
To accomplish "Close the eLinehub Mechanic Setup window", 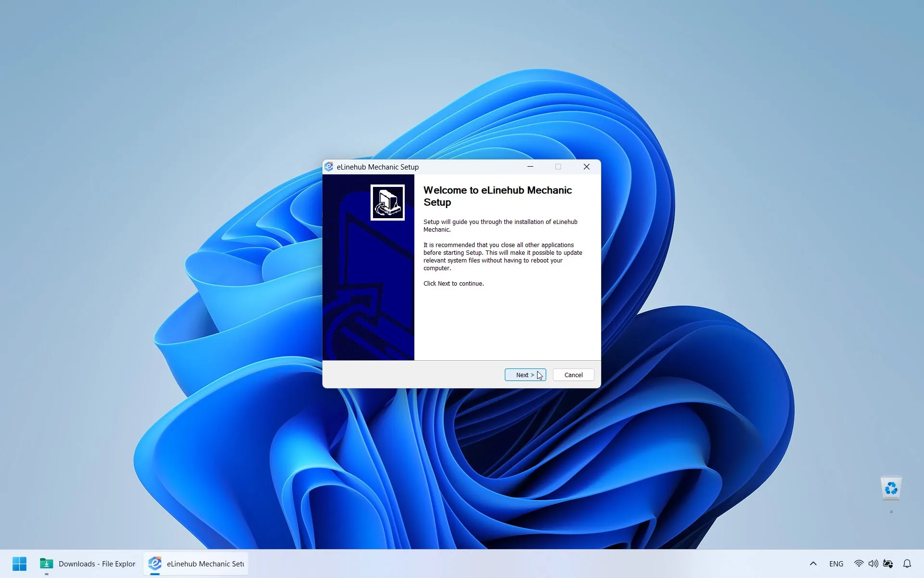I will pos(586,167).
